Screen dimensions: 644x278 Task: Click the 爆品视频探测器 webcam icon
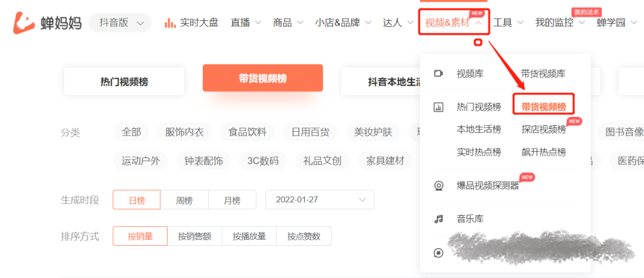(439, 186)
